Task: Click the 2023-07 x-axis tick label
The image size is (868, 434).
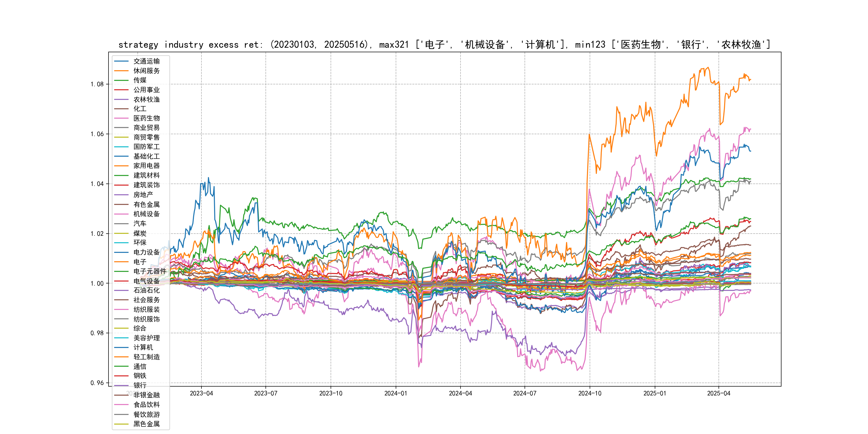Action: [x=265, y=393]
